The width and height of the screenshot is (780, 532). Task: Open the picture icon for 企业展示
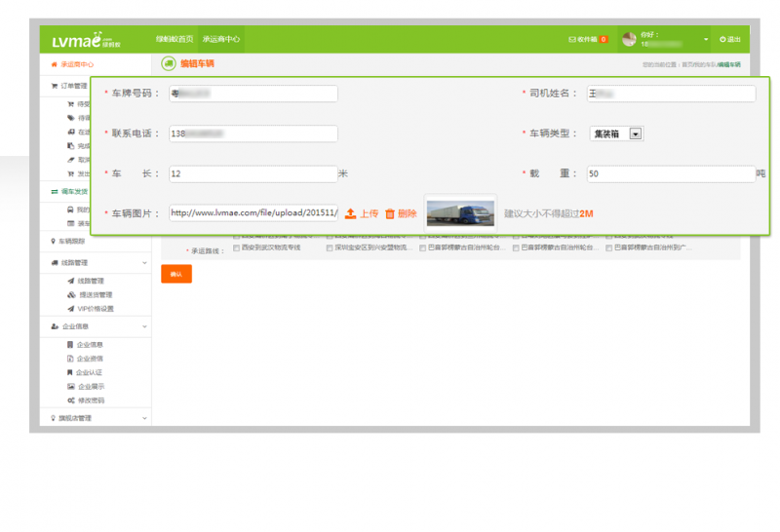click(x=71, y=386)
